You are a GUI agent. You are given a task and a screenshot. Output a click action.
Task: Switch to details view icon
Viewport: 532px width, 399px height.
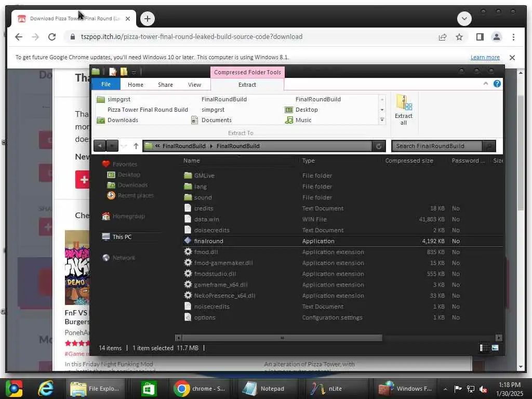coord(484,348)
